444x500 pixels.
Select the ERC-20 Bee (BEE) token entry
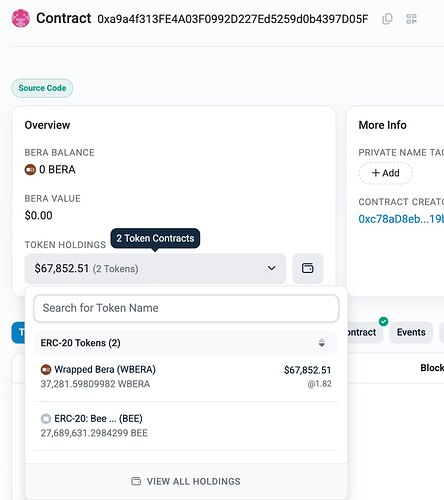[x=186, y=426]
